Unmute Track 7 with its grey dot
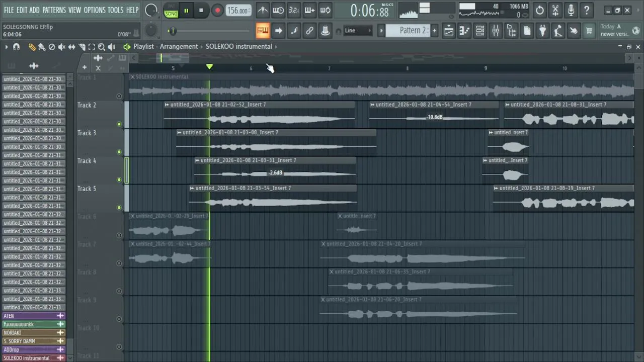Screen dimensions: 644x362 (x=119, y=263)
